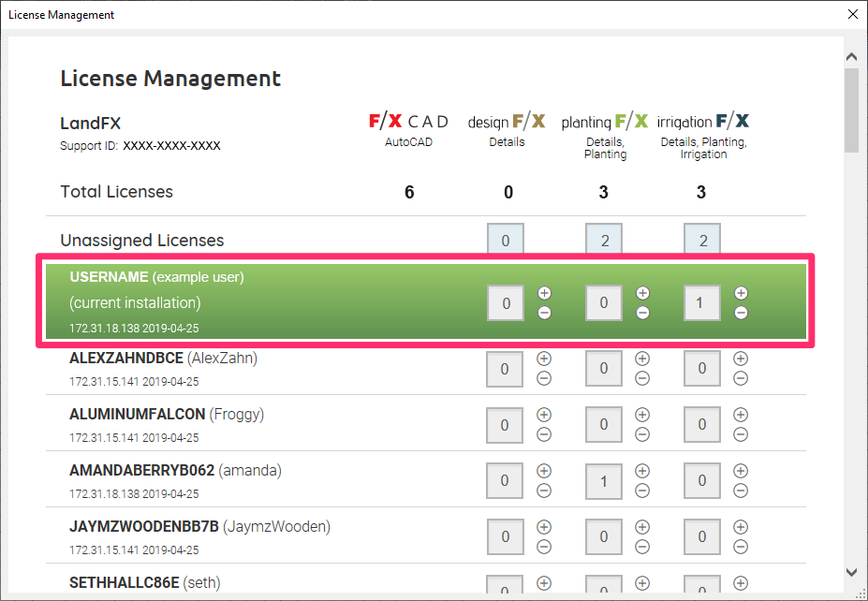Add an Irrigation F/X license to SETHHALLC86E
Image resolution: width=868 pixels, height=601 pixels.
tap(741, 582)
